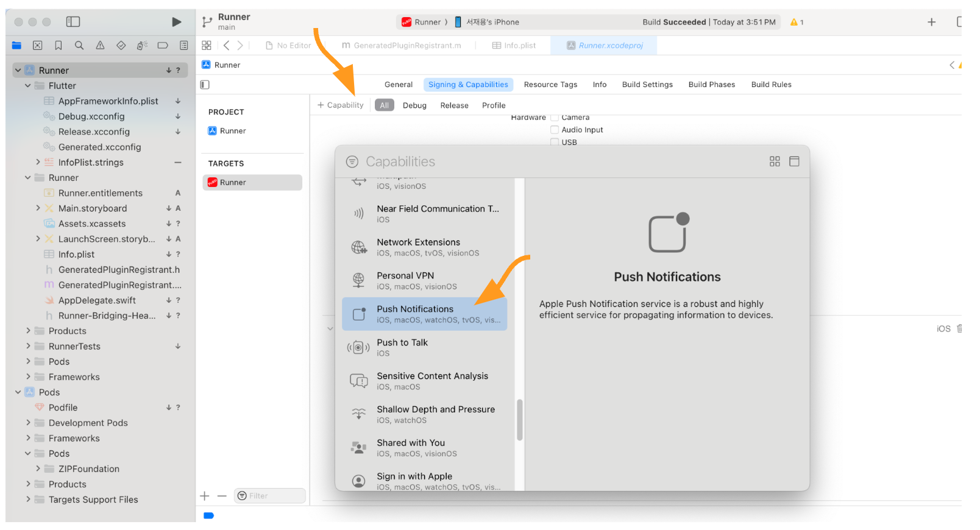Select the Release configuration filter

(455, 105)
